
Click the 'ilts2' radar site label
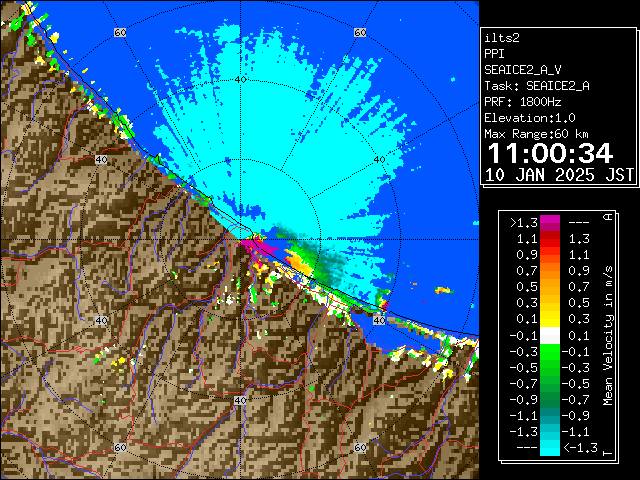[502, 38]
